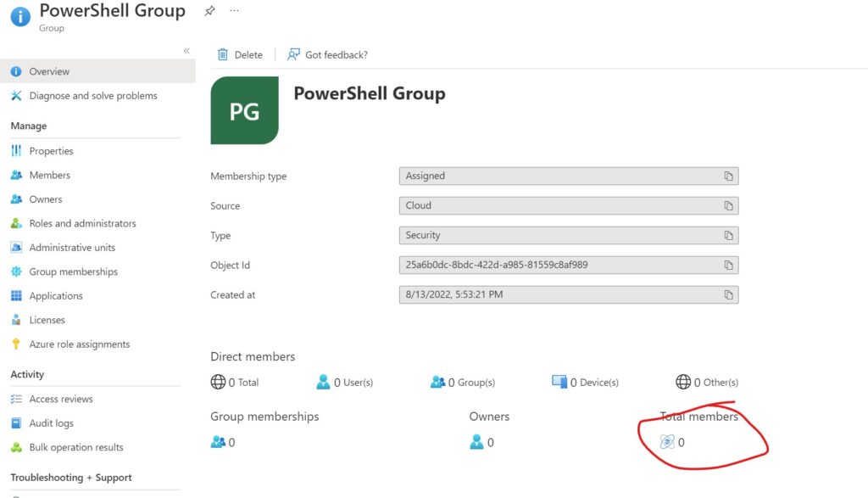Click the blue info icon beside page title

click(x=20, y=17)
